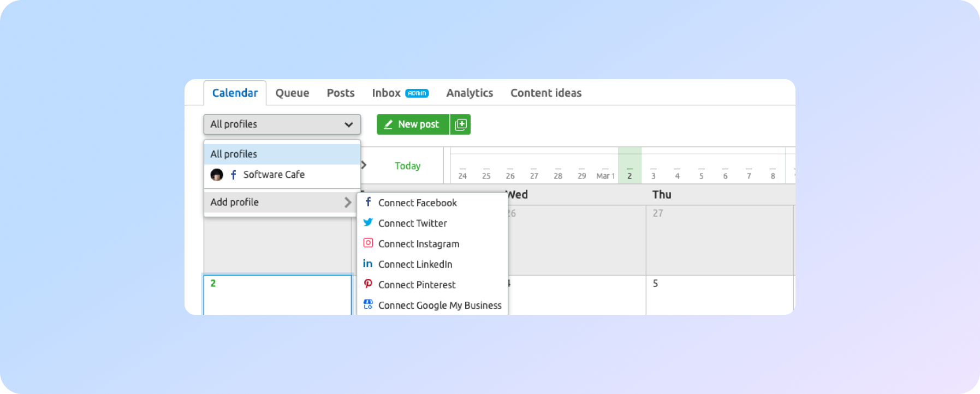The width and height of the screenshot is (980, 394).
Task: Click the Twitter bird icon in Add profile menu
Action: click(369, 223)
